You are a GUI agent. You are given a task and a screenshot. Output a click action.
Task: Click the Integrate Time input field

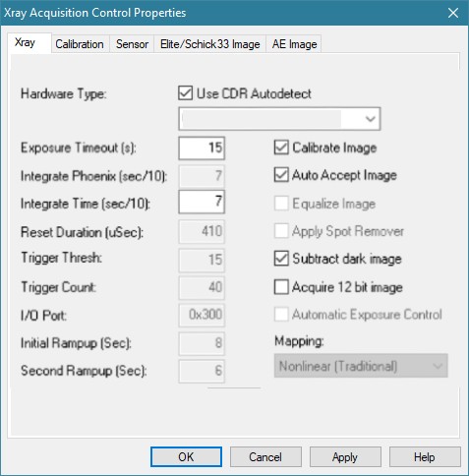point(202,202)
